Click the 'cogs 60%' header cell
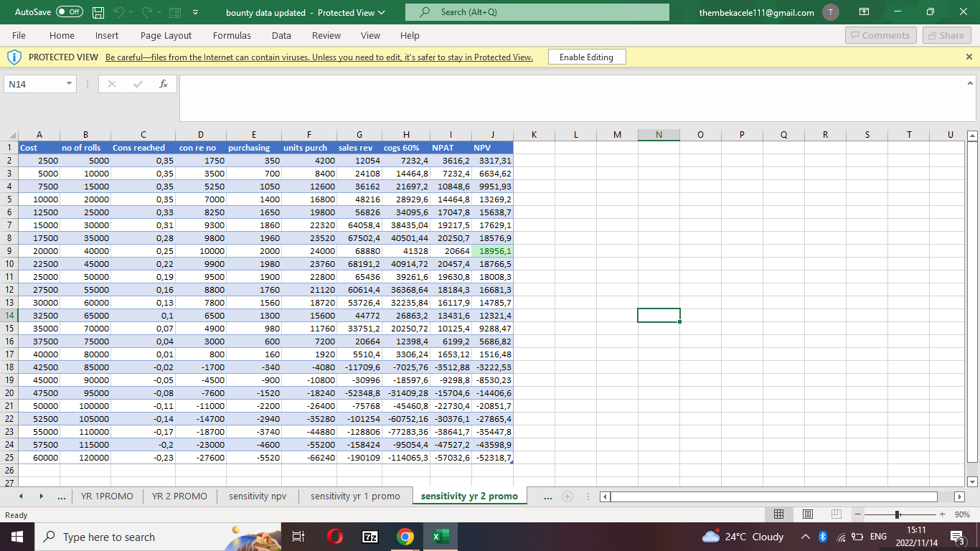 point(406,148)
